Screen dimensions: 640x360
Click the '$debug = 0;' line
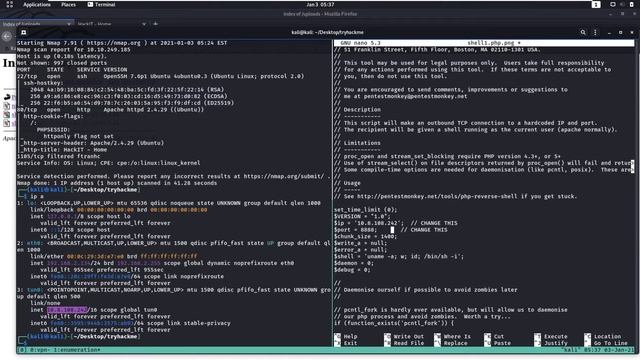(x=352, y=270)
